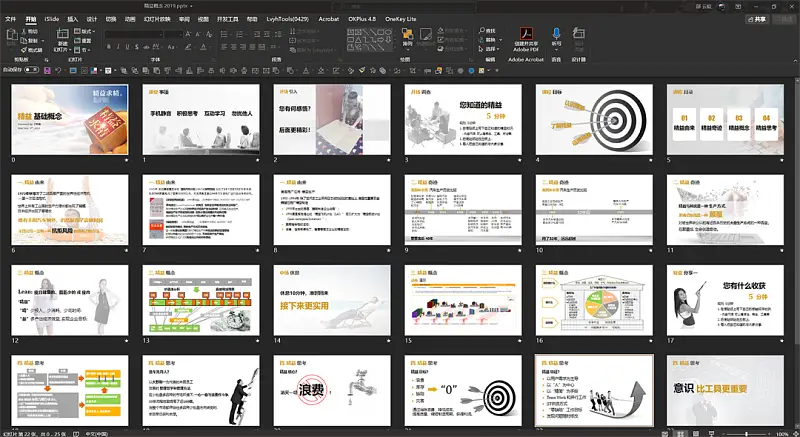The width and height of the screenshot is (800, 437).
Task: Click the Bullets list icon
Action: [x=224, y=34]
